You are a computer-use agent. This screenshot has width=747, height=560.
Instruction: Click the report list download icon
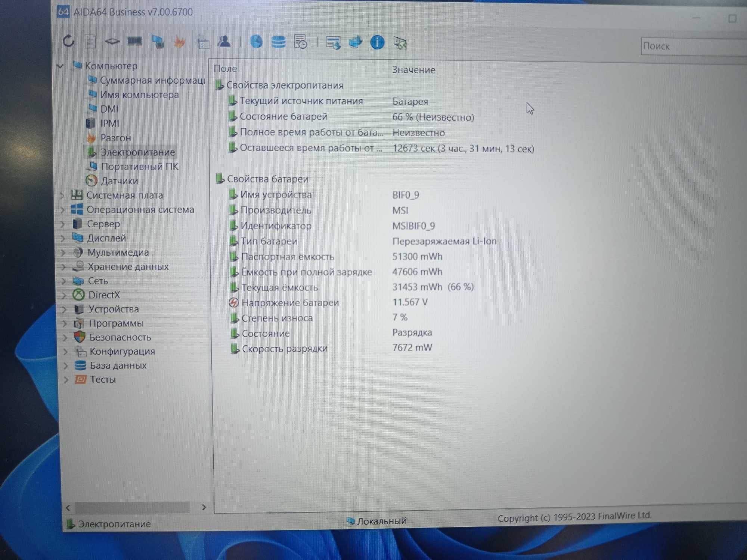[x=333, y=43]
